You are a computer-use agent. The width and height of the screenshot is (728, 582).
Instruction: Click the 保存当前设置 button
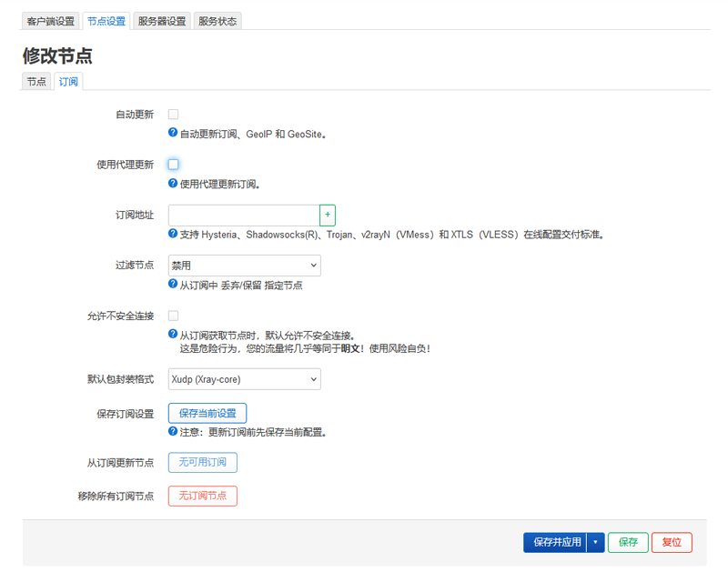(x=207, y=413)
